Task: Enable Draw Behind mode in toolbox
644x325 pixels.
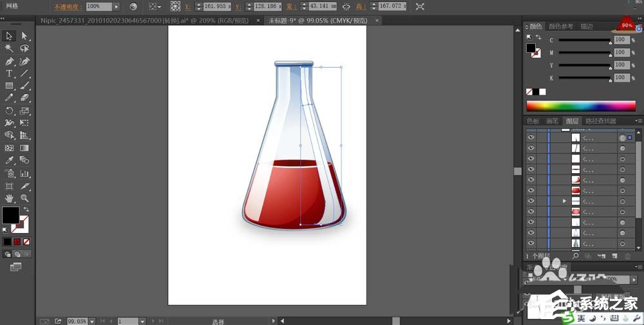Action: click(17, 254)
